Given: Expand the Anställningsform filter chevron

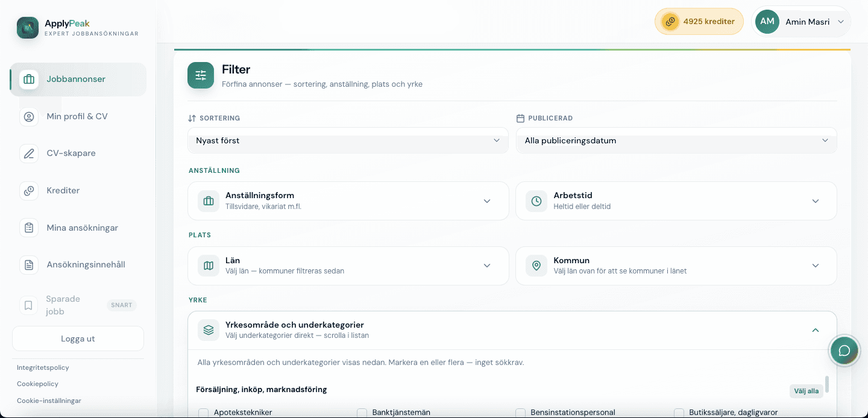Looking at the screenshot, I should [x=487, y=201].
